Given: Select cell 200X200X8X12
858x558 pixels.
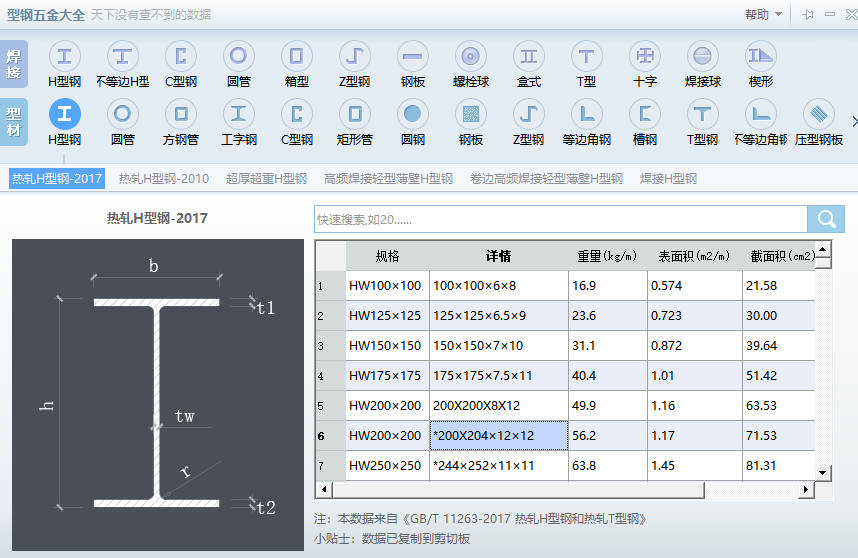Looking at the screenshot, I should click(498, 406).
